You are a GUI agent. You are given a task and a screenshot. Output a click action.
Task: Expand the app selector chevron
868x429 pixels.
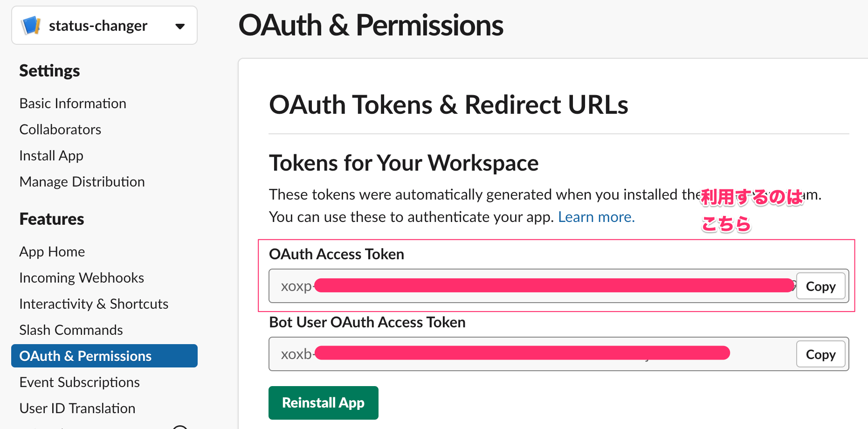179,27
